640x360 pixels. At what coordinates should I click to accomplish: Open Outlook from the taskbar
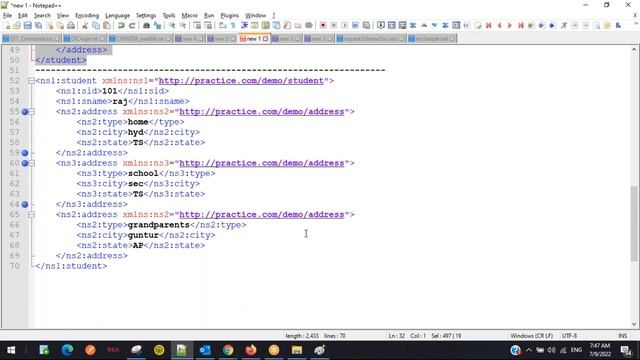pyautogui.click(x=205, y=350)
